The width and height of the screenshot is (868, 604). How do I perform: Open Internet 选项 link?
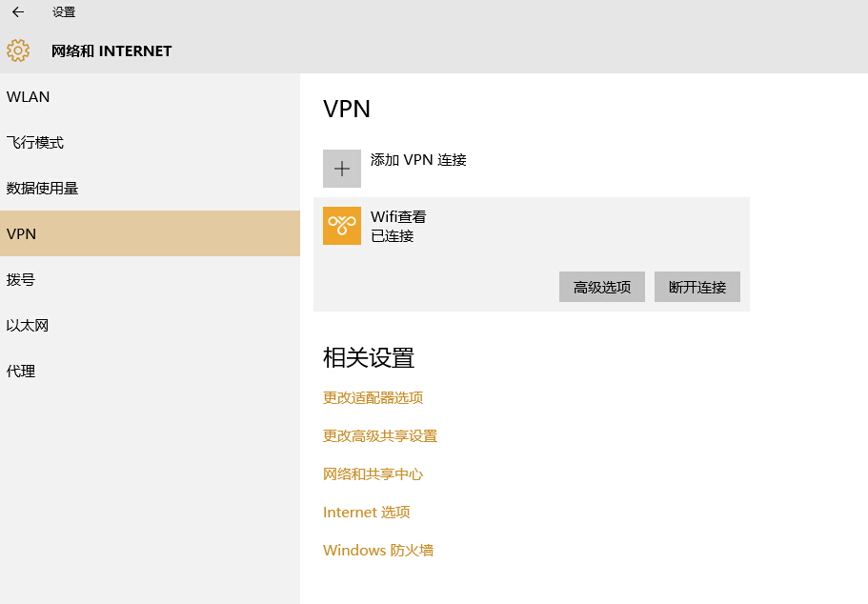367,513
